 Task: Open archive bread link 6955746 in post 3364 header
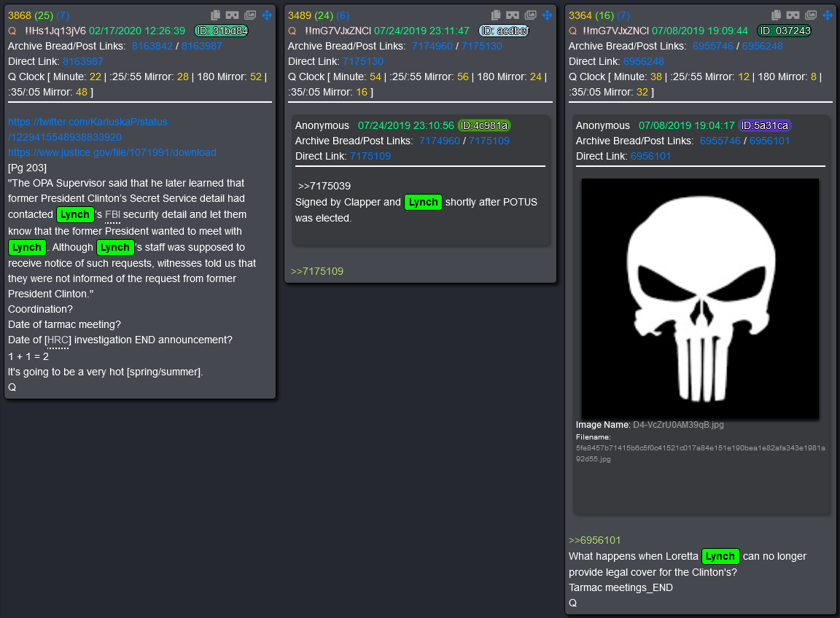tap(713, 46)
